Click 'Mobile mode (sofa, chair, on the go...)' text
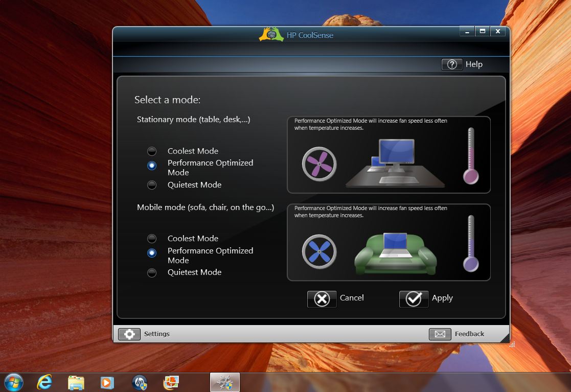Viewport: 571px width, 392px height. pyautogui.click(x=205, y=207)
